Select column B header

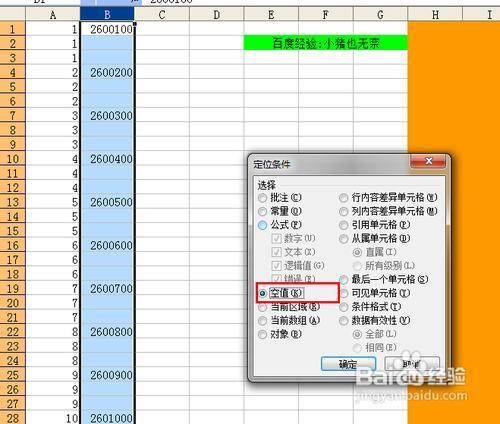click(107, 15)
